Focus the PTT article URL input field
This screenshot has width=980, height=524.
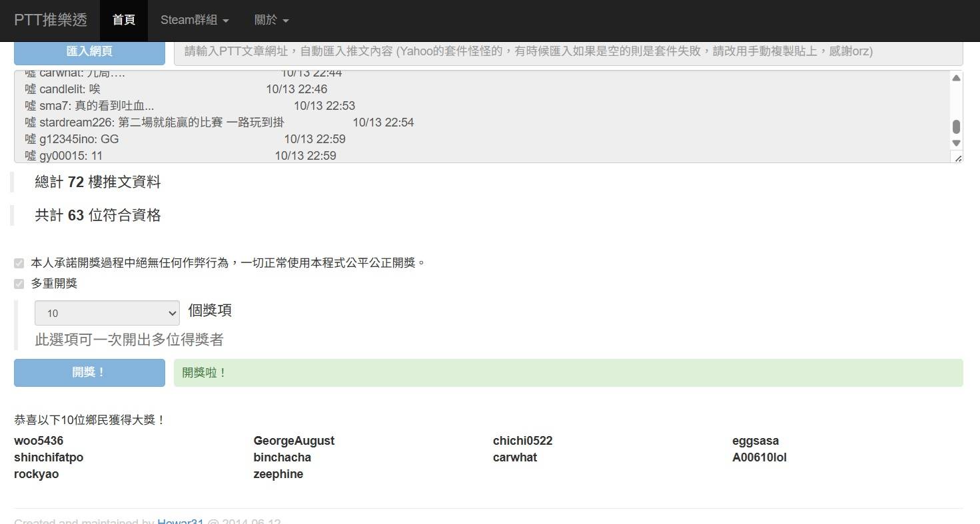coord(568,51)
